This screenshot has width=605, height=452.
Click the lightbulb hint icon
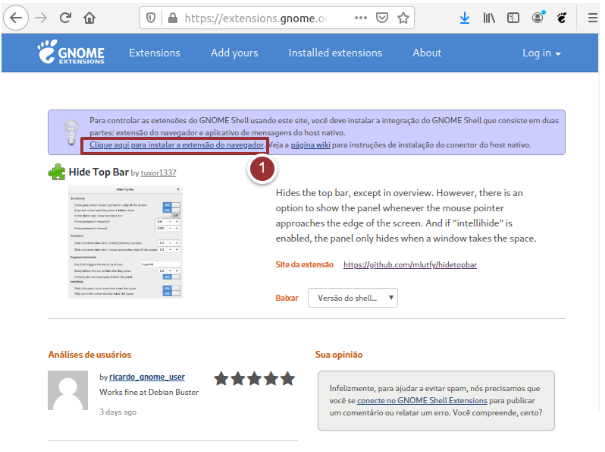[71, 132]
